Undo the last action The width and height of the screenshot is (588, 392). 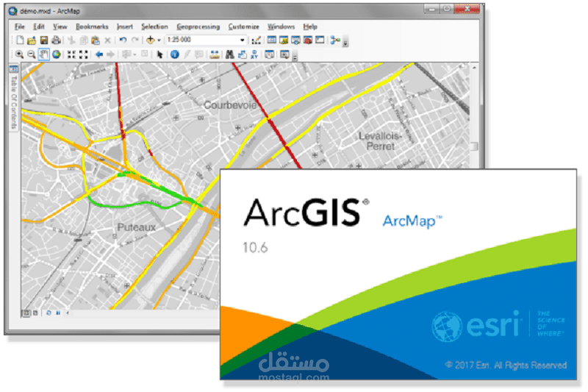click(123, 40)
